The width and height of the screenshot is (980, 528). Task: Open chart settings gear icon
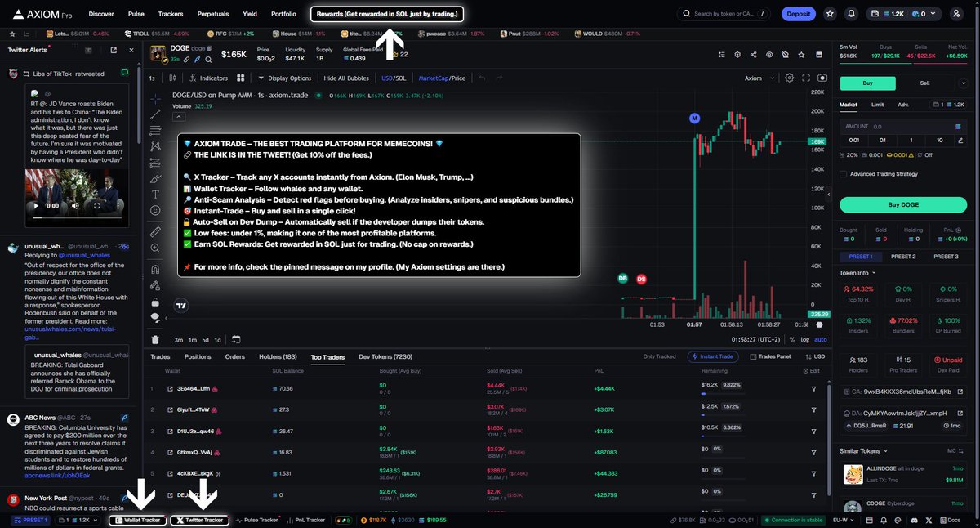[789, 78]
